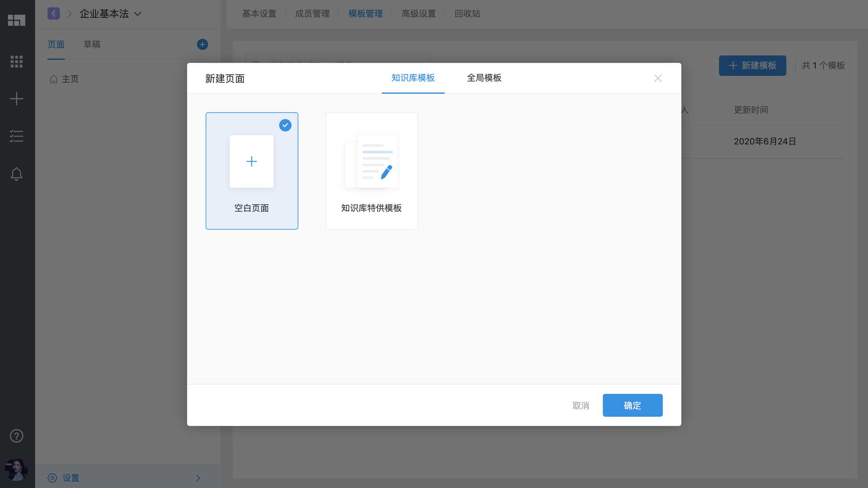
Task: Open the 基本设置 tab
Action: [259, 14]
